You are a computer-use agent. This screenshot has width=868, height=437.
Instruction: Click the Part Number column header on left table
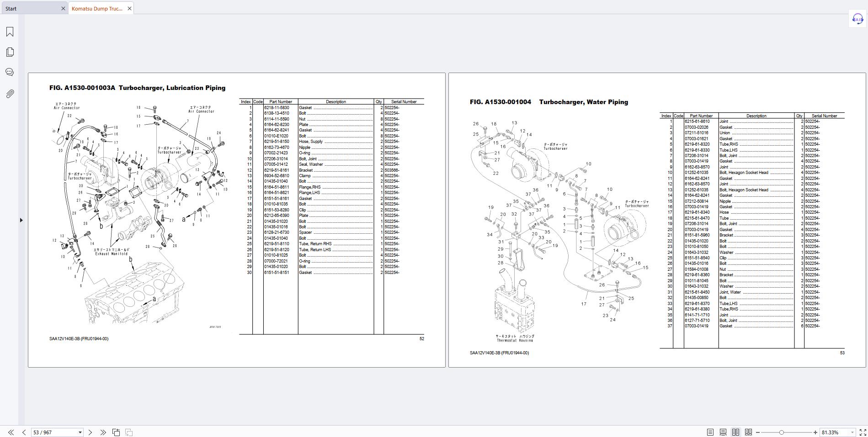(x=281, y=102)
